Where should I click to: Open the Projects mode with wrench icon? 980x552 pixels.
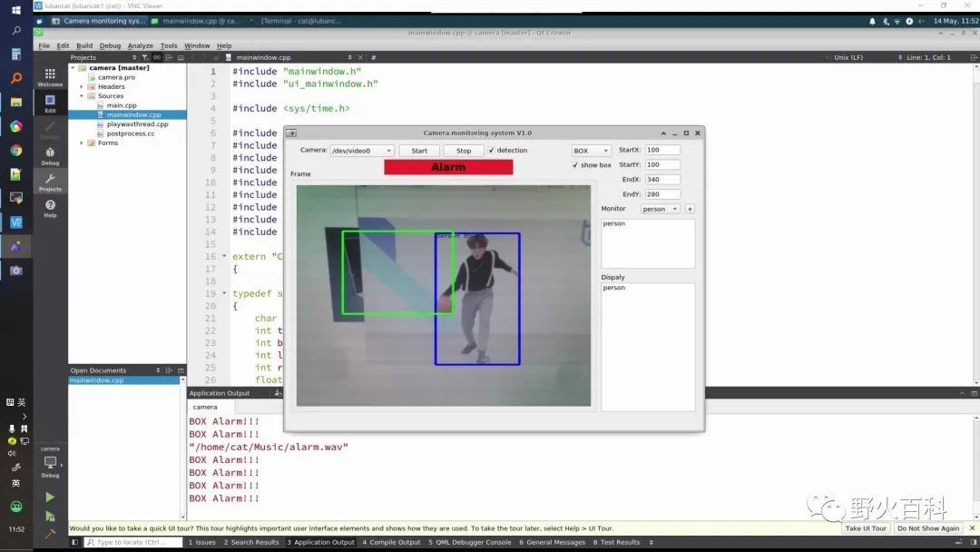pos(50,182)
